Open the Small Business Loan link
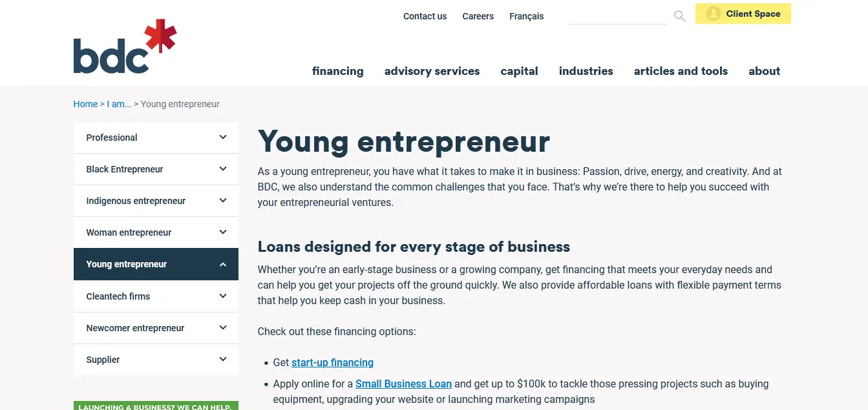868x410 pixels. (403, 384)
